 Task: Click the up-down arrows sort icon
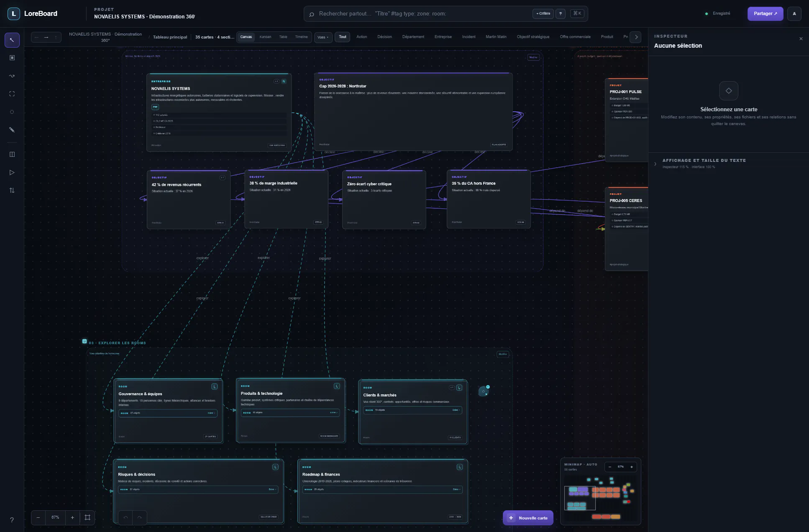pos(12,190)
